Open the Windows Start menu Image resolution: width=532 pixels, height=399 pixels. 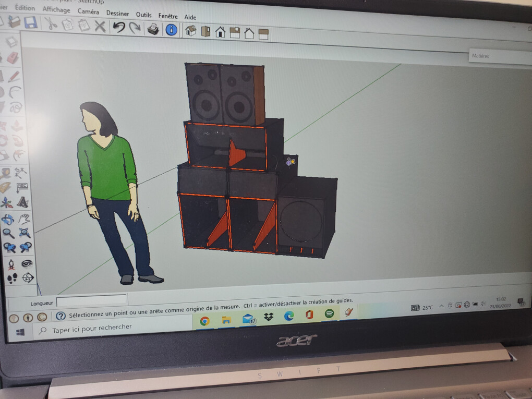click(x=21, y=332)
